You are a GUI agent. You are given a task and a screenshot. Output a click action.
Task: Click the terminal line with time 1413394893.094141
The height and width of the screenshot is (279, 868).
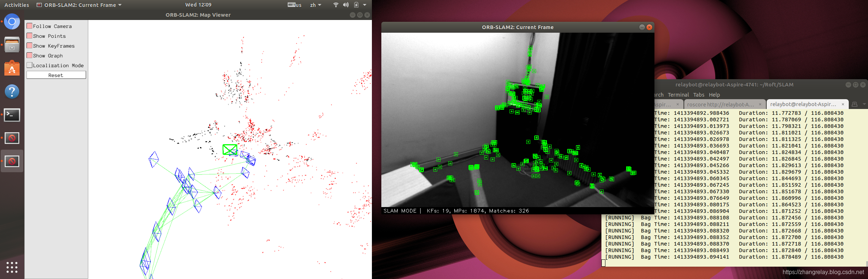point(725,257)
